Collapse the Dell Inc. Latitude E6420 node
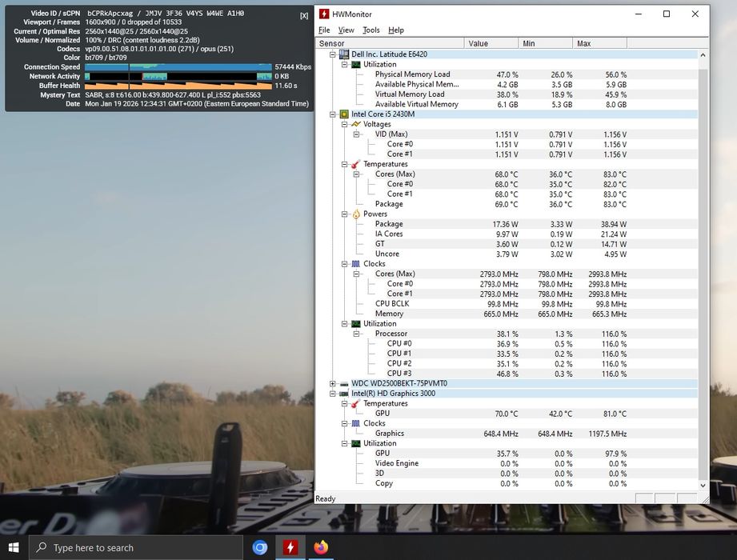Viewport: 737px width, 560px height. [332, 54]
